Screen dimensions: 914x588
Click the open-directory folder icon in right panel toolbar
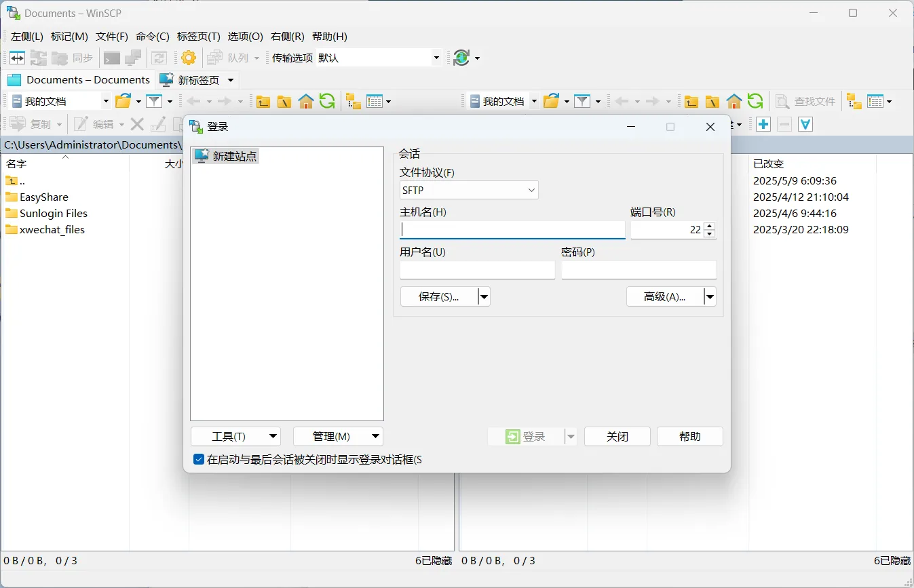[x=551, y=101]
